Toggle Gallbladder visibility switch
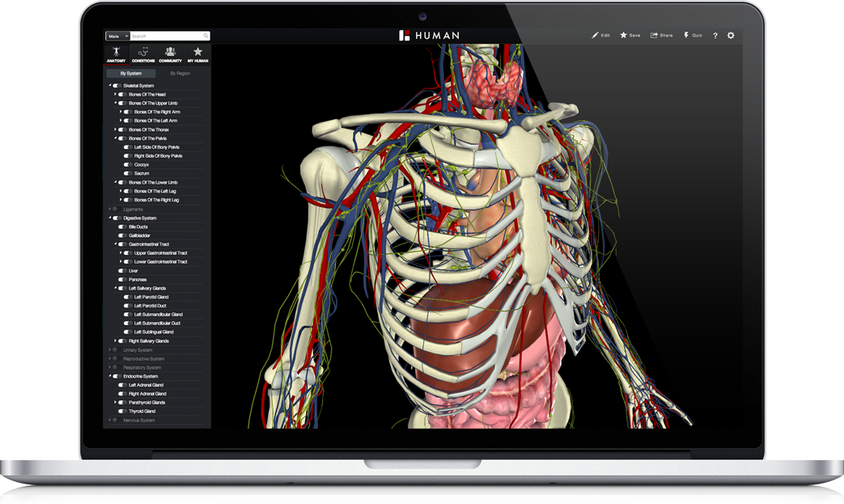The width and height of the screenshot is (844, 504). tap(122, 235)
